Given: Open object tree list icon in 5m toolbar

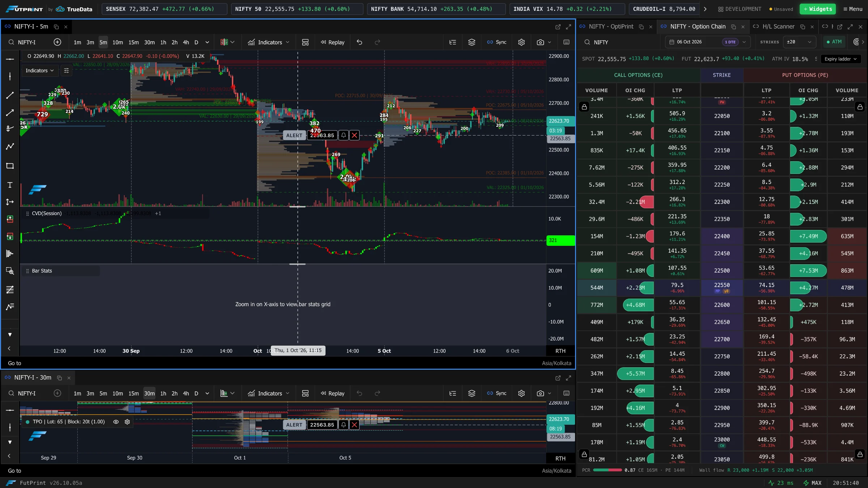Looking at the screenshot, I should click(x=452, y=42).
